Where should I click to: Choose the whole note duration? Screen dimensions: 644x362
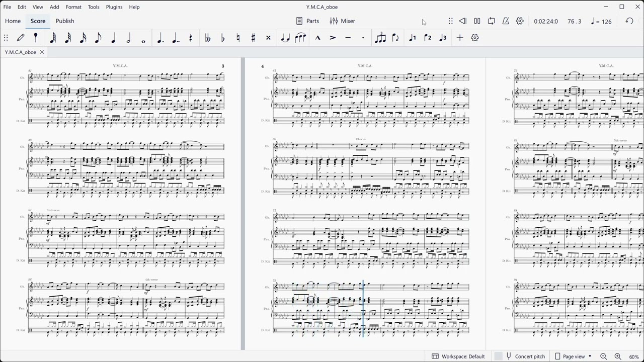pyautogui.click(x=143, y=40)
